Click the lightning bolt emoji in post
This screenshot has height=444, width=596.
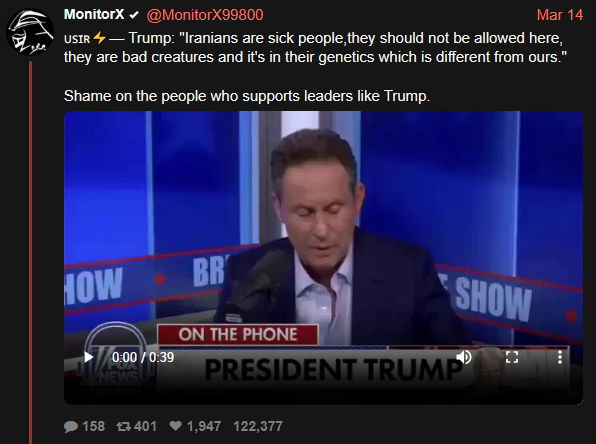pyautogui.click(x=100, y=38)
